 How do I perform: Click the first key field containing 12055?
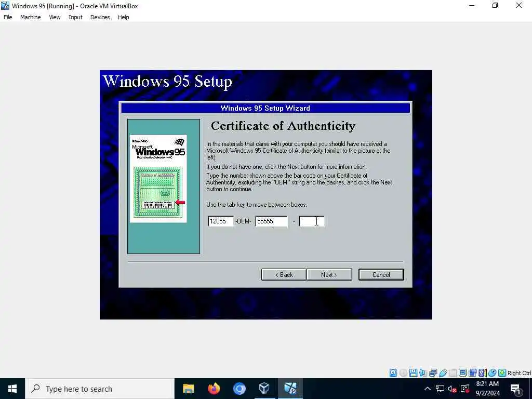click(x=220, y=221)
